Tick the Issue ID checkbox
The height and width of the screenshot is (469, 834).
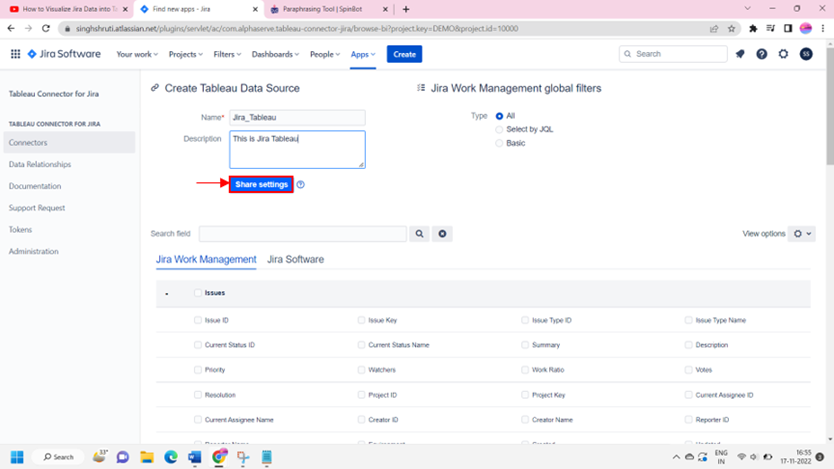(198, 320)
